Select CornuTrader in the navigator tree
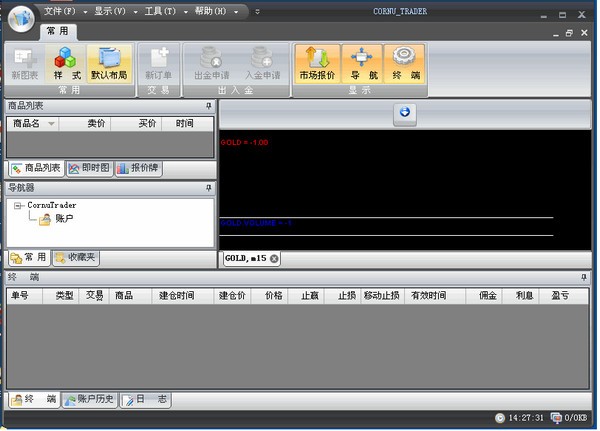Viewport: 600px width, 431px height. click(x=52, y=205)
